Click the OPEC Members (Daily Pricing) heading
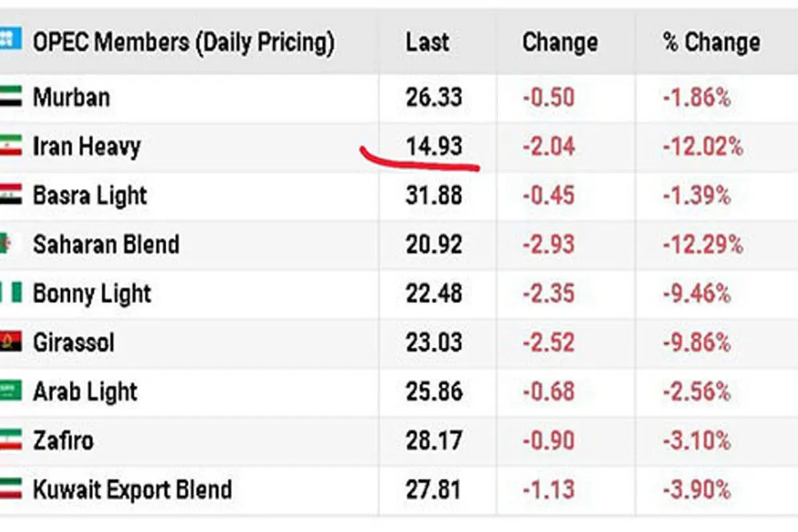 tap(184, 43)
